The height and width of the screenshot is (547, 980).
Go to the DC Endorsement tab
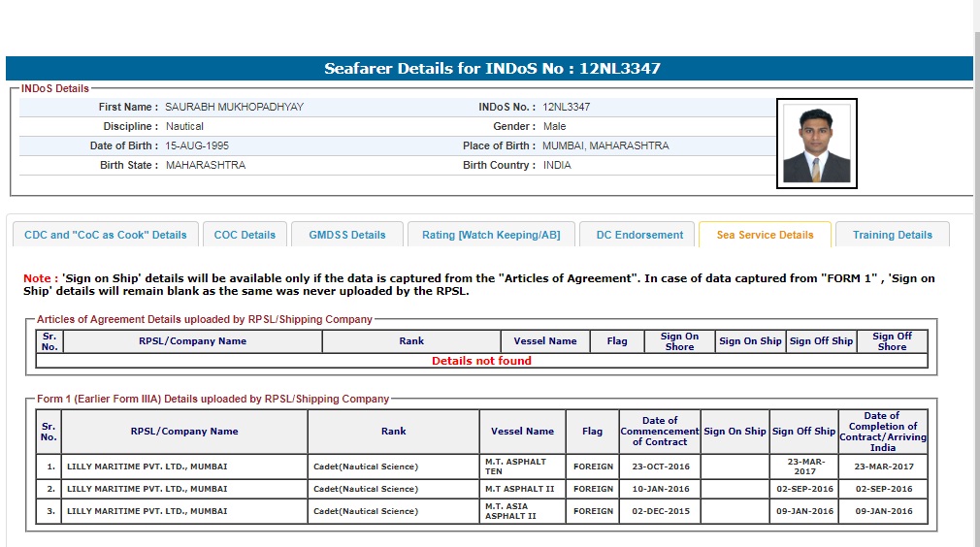coord(639,235)
